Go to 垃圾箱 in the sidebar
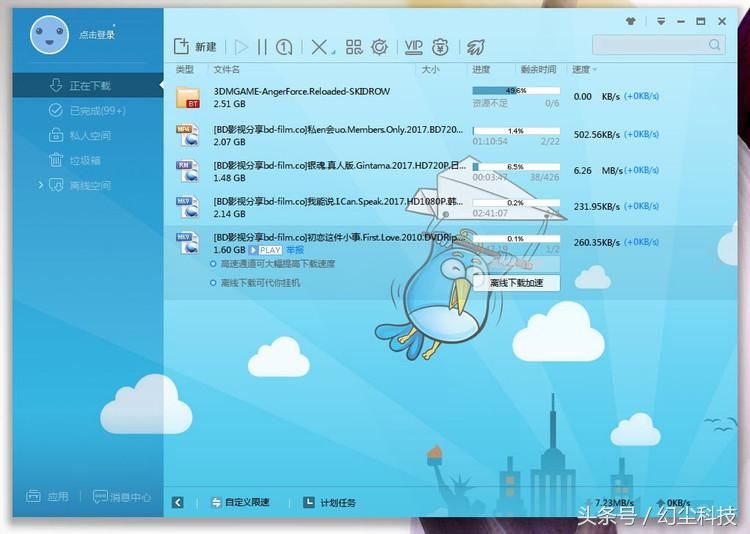This screenshot has width=750, height=534. click(x=84, y=160)
